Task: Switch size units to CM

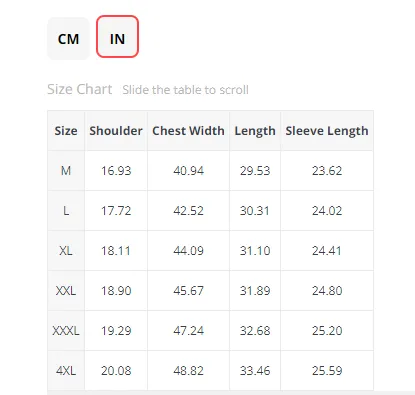Action: [68, 39]
